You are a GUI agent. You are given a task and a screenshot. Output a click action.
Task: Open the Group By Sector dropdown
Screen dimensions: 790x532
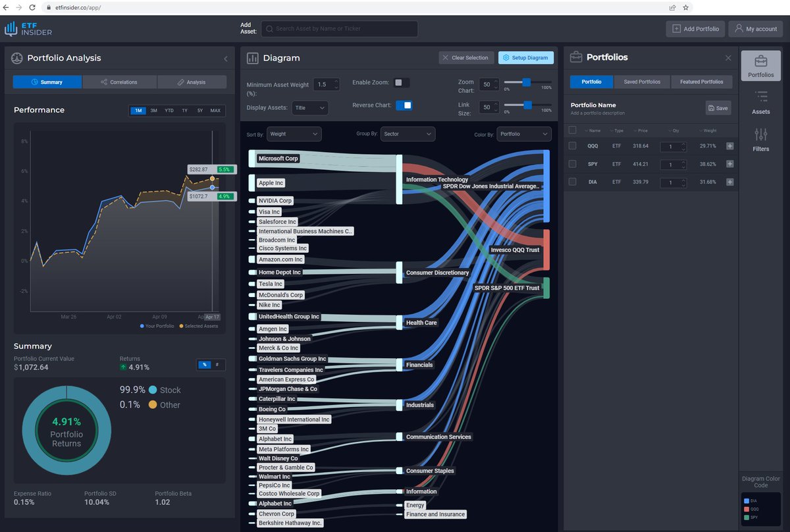(408, 134)
